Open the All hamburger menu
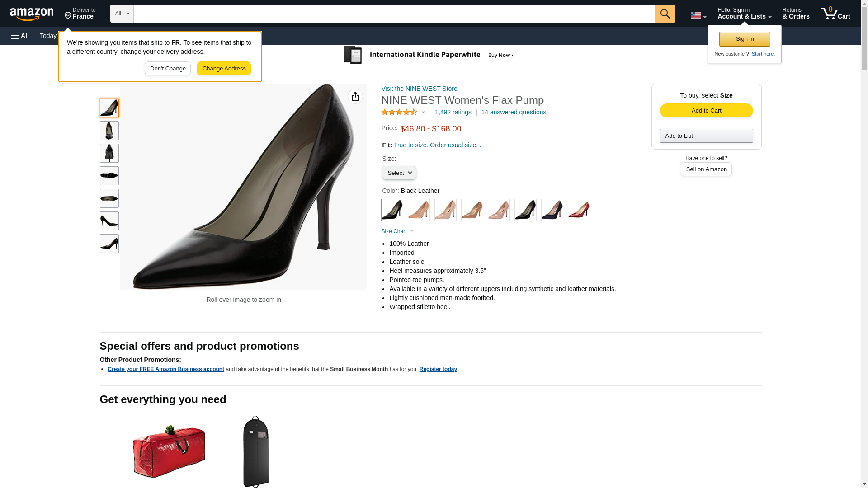868x488 pixels. coord(20,36)
